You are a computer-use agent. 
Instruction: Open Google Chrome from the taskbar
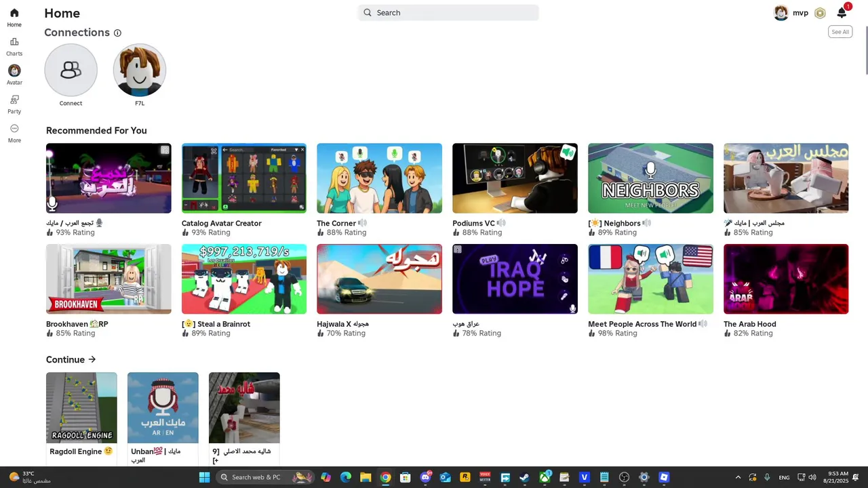pyautogui.click(x=385, y=477)
